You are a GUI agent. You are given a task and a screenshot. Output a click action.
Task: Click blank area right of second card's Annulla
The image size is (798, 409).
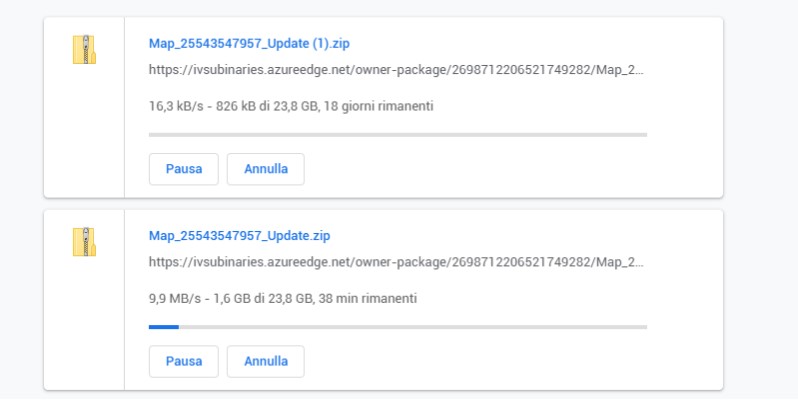(509, 361)
